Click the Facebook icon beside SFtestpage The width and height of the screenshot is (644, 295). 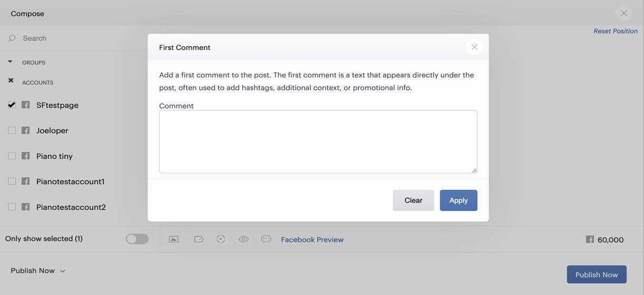(x=25, y=105)
